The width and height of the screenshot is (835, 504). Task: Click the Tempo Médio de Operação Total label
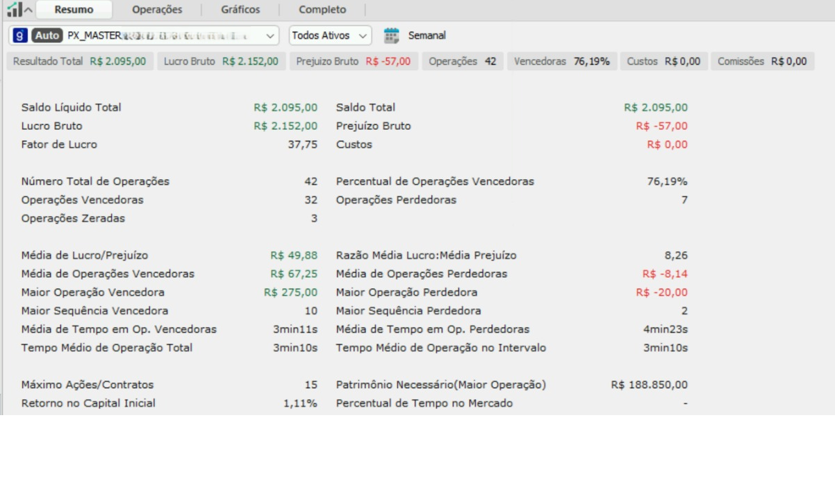click(x=107, y=348)
